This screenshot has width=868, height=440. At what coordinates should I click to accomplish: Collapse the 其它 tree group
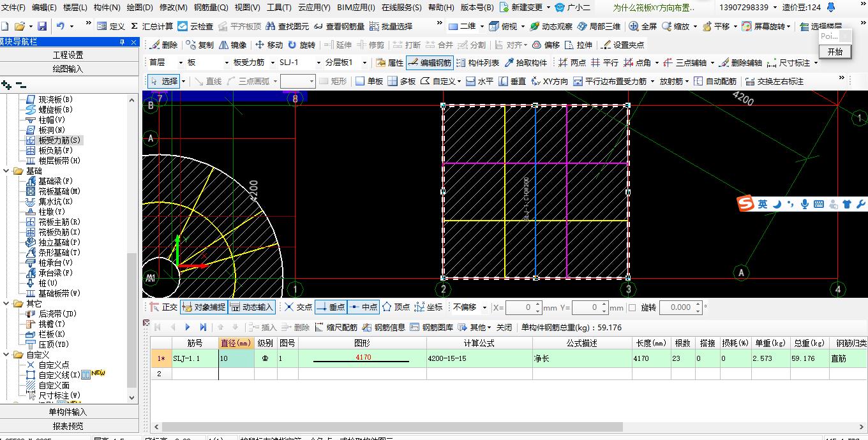pos(7,304)
